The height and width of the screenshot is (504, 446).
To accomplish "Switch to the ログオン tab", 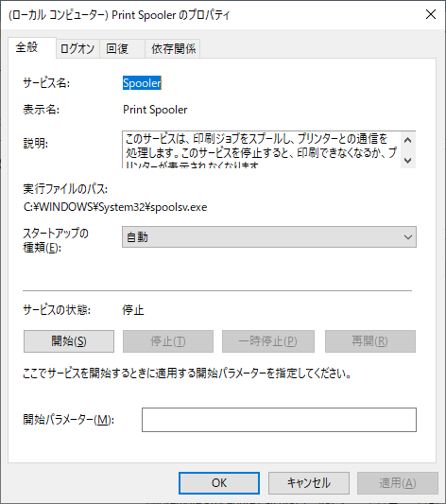I will pos(77,49).
